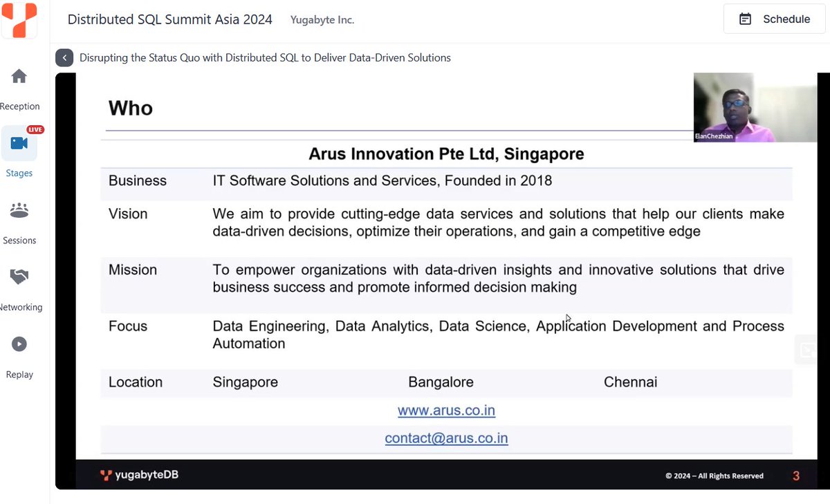Open Replay using the play icon
Viewport: 830px width, 504px height.
pyautogui.click(x=19, y=344)
